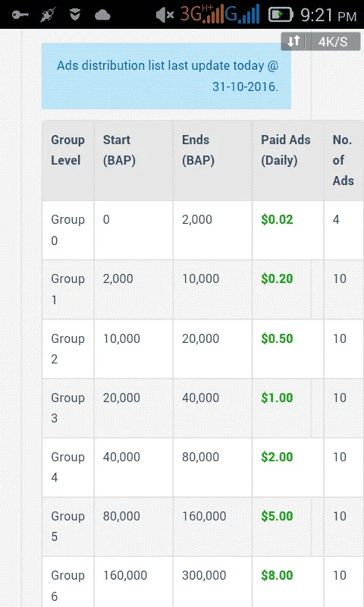
Task: Tap the cloud notification icon
Action: click(102, 15)
